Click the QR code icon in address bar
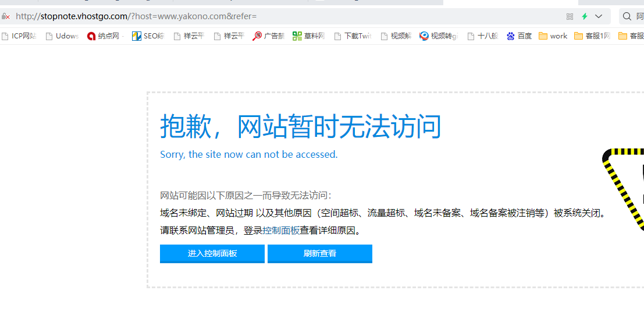Image resolution: width=644 pixels, height=329 pixels. tap(570, 16)
